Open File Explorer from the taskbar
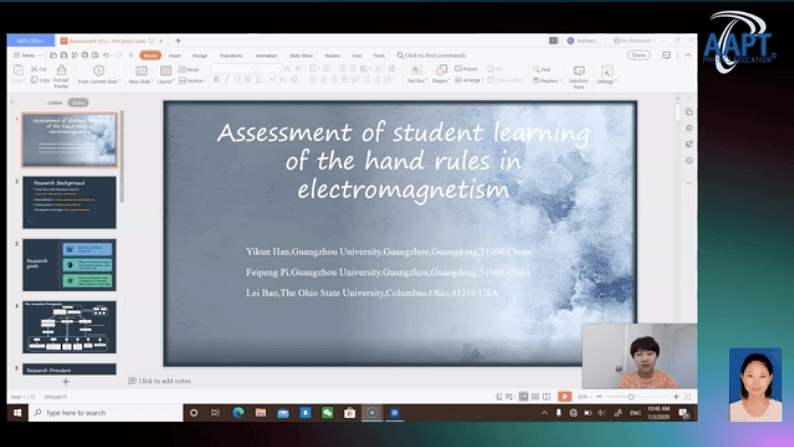This screenshot has height=447, width=794. click(260, 413)
